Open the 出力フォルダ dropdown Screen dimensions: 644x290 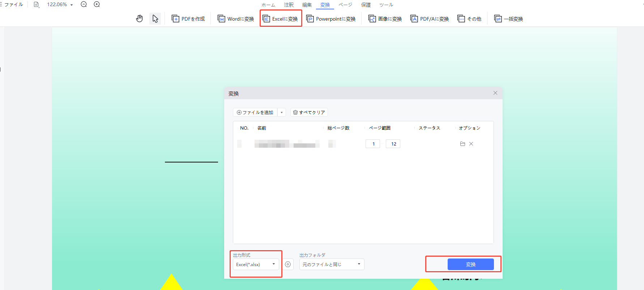point(332,264)
